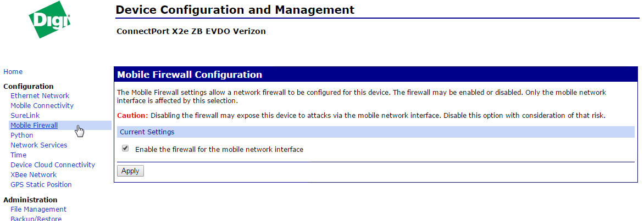Select Mobile Firewall in the sidebar
The height and width of the screenshot is (221, 644).
click(34, 126)
